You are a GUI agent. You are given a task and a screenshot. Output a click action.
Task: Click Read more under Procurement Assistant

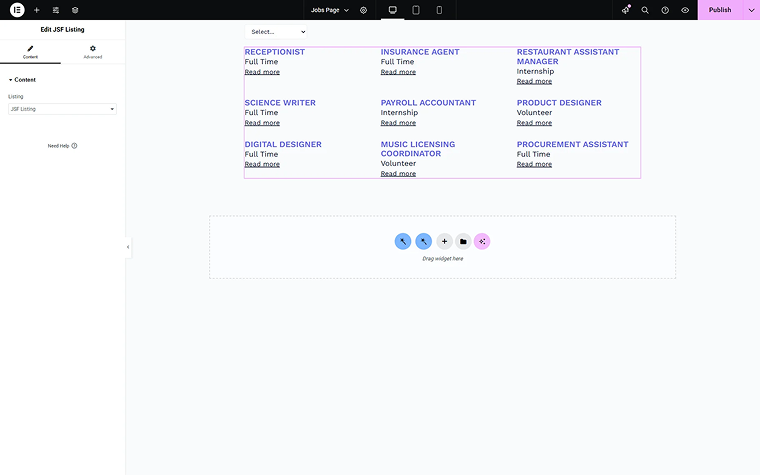(x=534, y=164)
